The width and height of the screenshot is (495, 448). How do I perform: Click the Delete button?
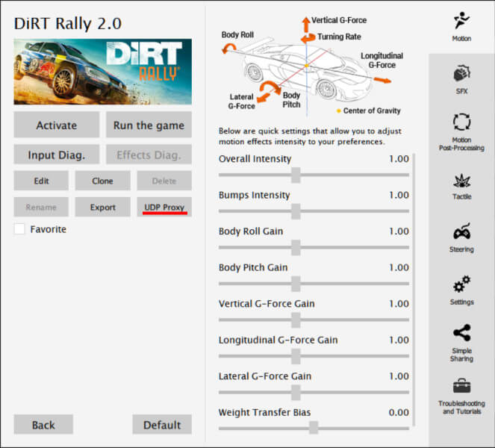[x=164, y=181]
